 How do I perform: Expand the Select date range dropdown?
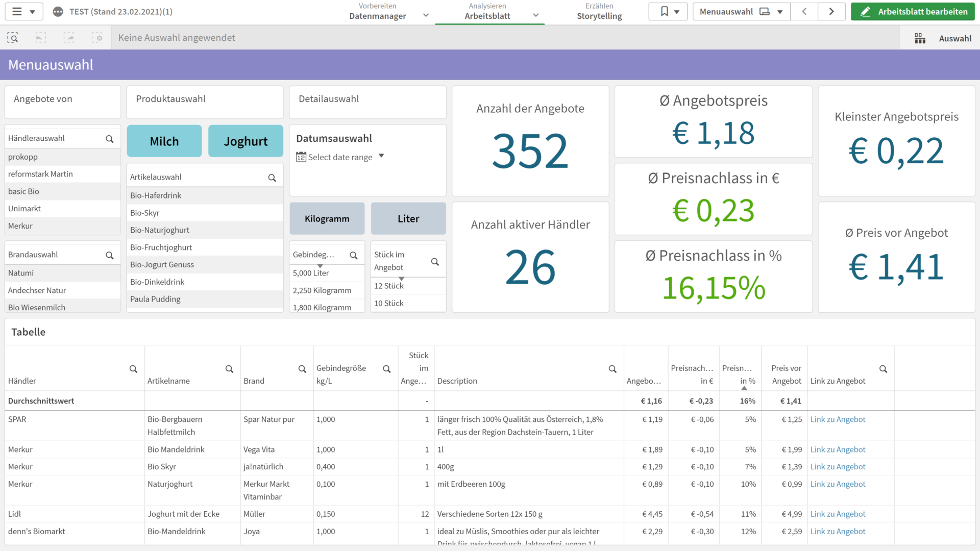tap(340, 157)
